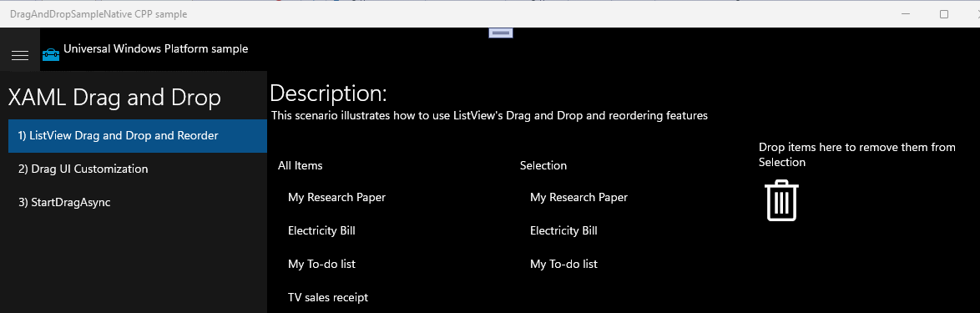Image resolution: width=980 pixels, height=313 pixels.
Task: Click the Selection list header
Action: (543, 165)
